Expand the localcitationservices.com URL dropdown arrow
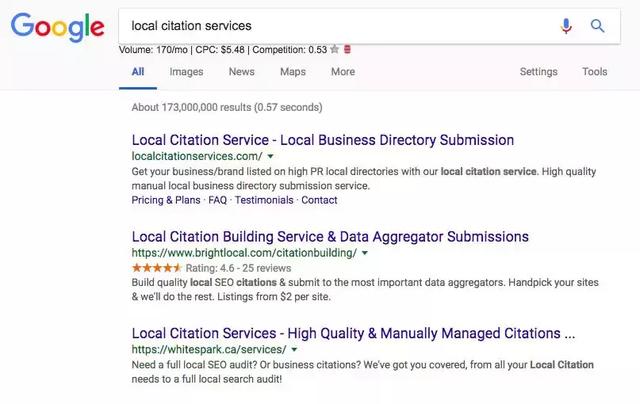This screenshot has height=404, width=640. pyautogui.click(x=271, y=157)
